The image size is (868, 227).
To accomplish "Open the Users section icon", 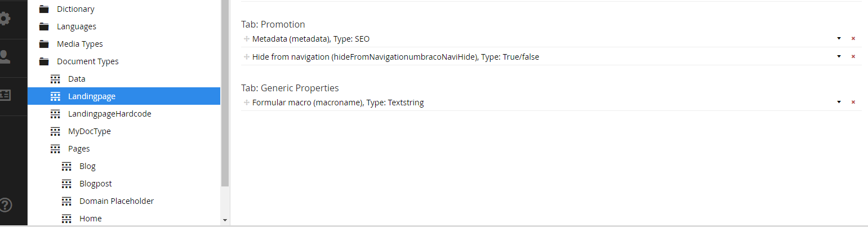I will pos(5,57).
